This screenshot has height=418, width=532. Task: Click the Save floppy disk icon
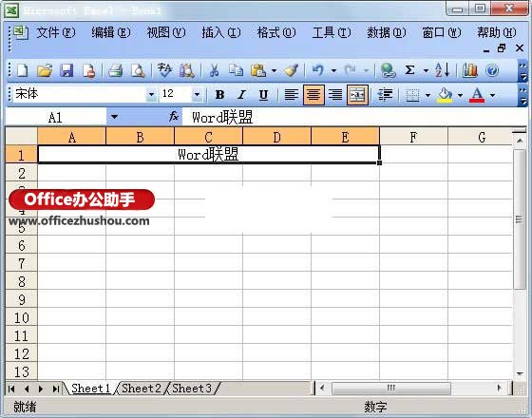tap(66, 70)
